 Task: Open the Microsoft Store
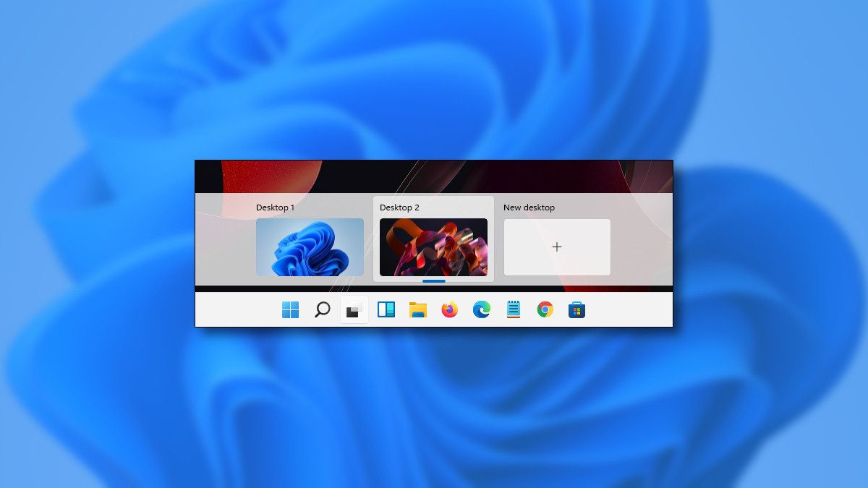pos(576,309)
